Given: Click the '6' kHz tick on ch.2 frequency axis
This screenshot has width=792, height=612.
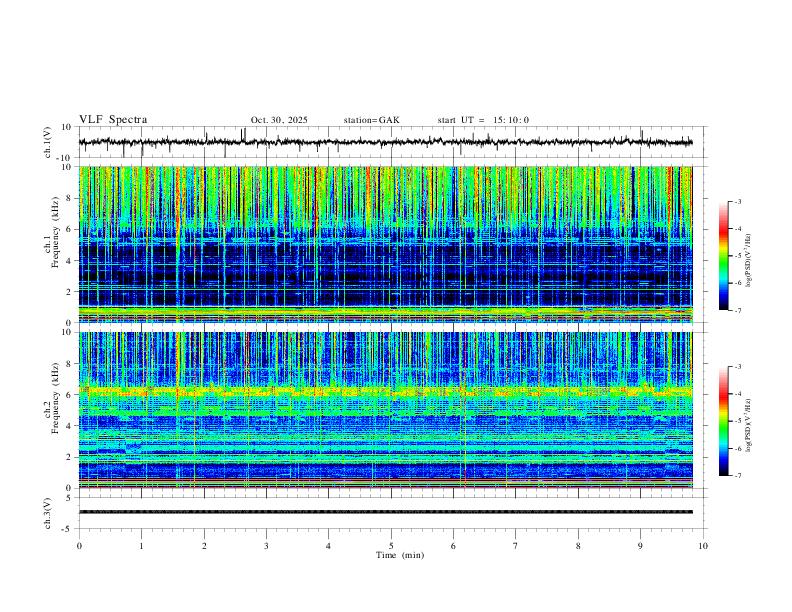Looking at the screenshot, I should pyautogui.click(x=70, y=395).
